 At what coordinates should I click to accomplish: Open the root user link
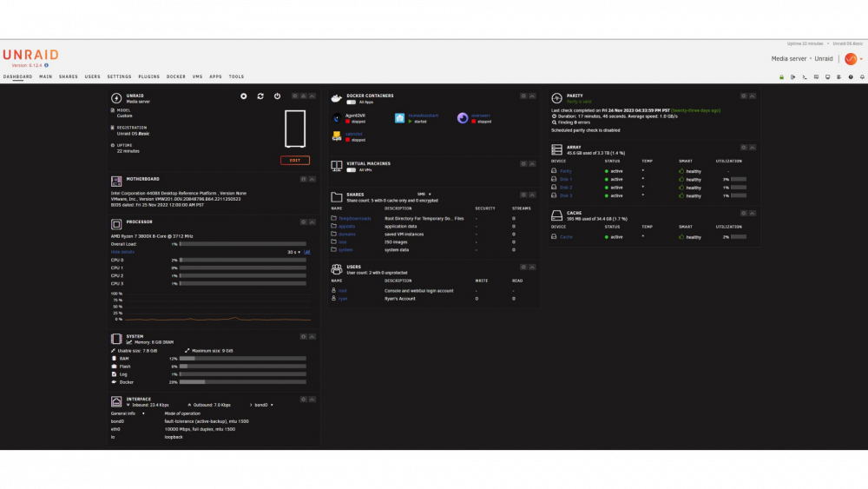point(343,291)
